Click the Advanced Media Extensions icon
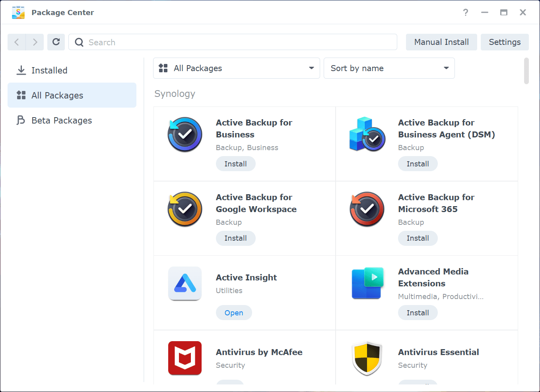 coord(367,284)
